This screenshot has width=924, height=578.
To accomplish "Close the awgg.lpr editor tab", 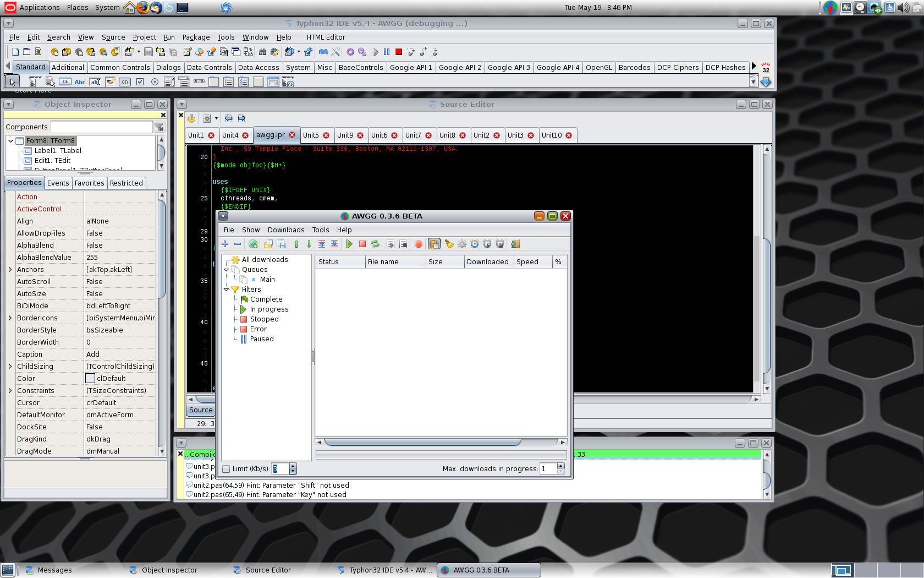I will pyautogui.click(x=292, y=135).
